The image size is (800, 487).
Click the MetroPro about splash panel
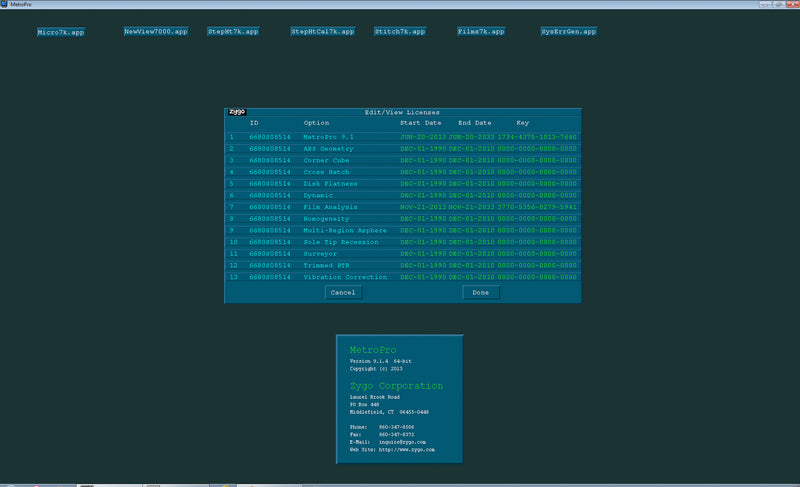[x=399, y=398]
